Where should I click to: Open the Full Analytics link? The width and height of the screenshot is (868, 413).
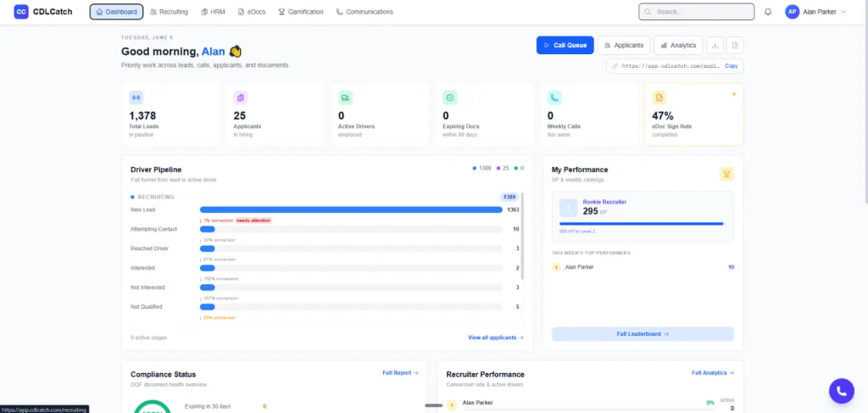(713, 373)
